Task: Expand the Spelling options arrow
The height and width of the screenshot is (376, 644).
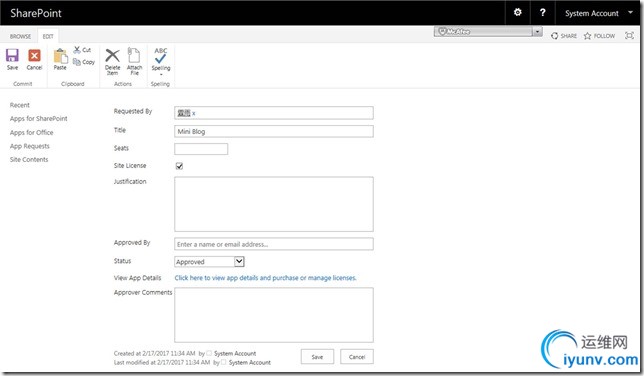Action: coord(161,75)
